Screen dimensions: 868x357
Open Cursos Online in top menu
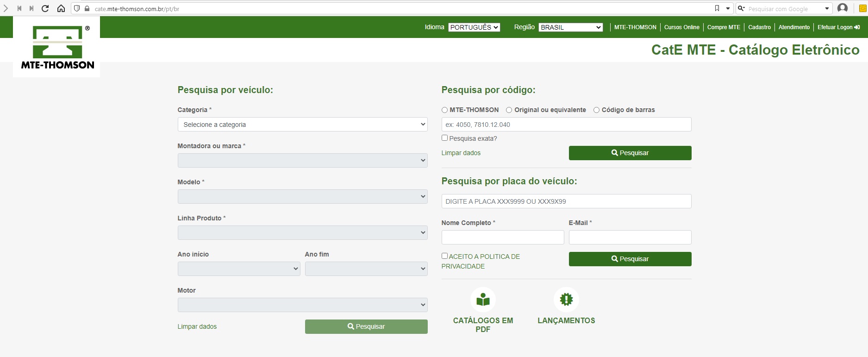(x=681, y=27)
